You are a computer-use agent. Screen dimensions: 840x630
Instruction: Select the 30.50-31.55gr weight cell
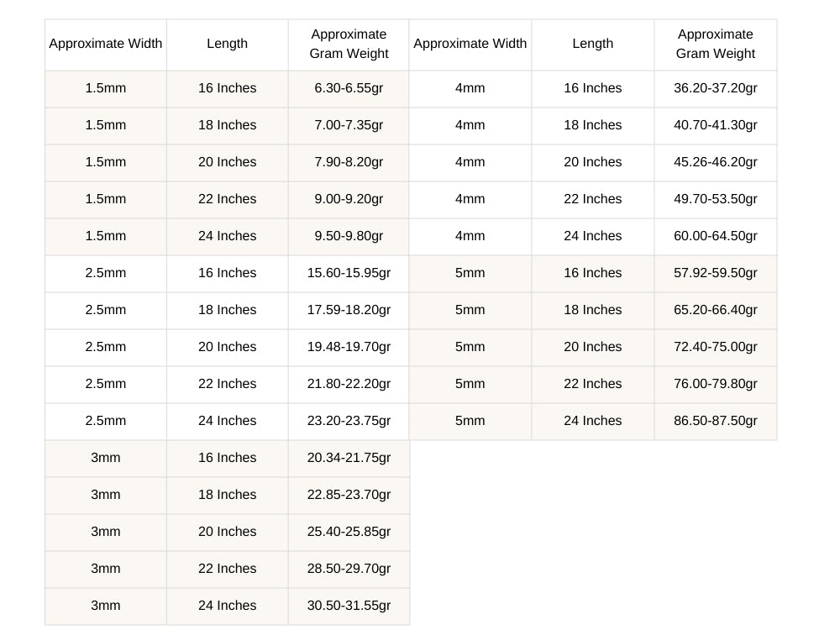tap(349, 606)
